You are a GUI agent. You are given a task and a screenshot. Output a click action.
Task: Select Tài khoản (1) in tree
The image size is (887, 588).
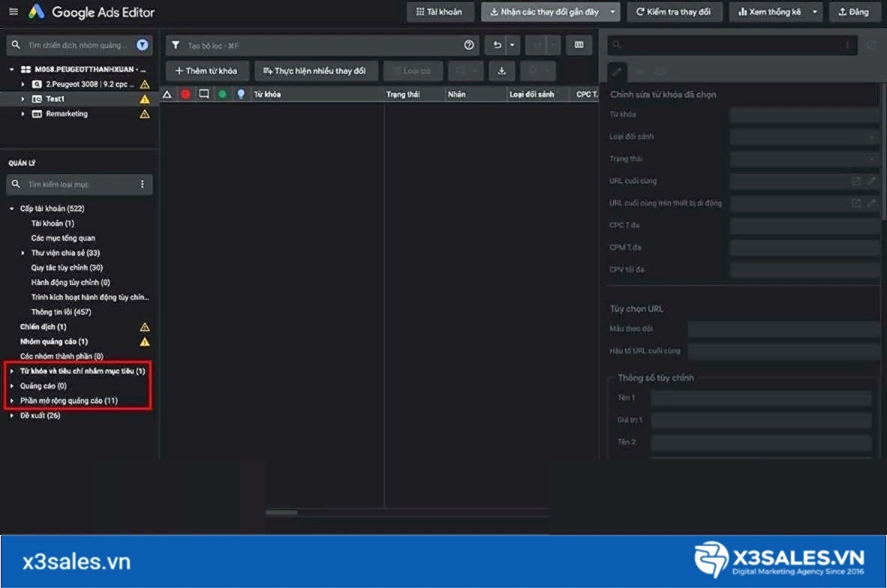53,223
